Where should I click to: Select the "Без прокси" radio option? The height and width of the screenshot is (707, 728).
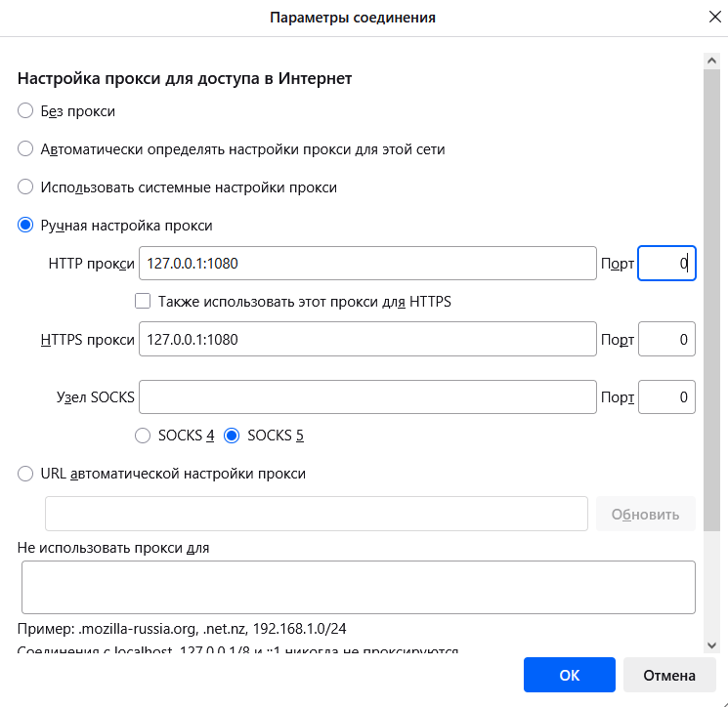click(x=25, y=111)
